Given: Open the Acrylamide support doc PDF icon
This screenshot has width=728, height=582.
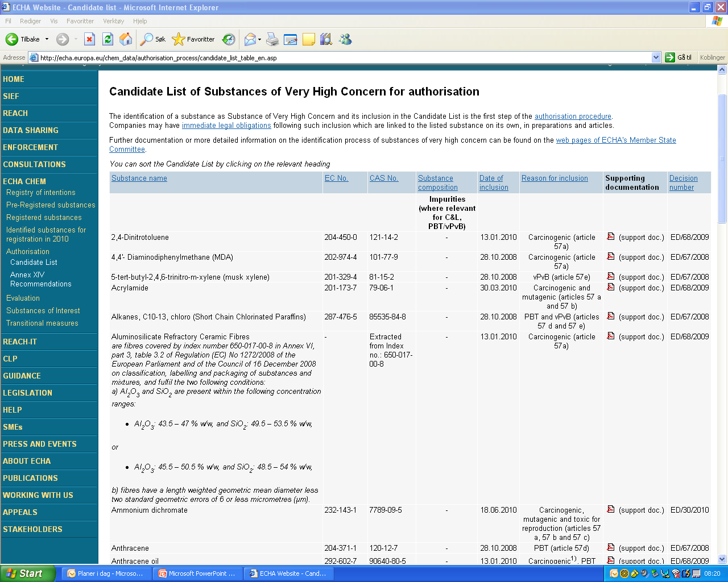Looking at the screenshot, I should pos(610,287).
